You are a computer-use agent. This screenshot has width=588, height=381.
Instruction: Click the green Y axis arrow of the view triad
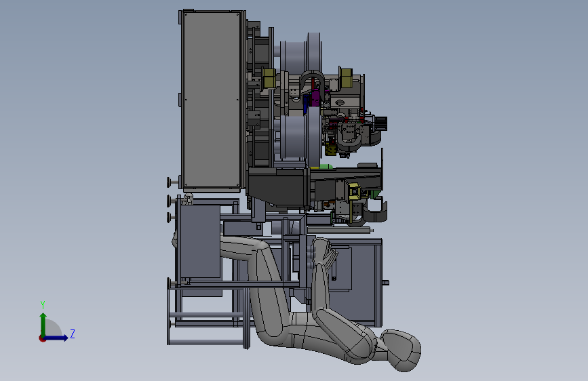coord(43,324)
